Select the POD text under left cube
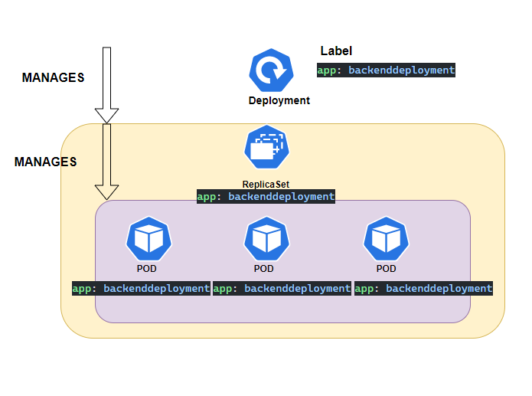This screenshot has width=532, height=396. [x=146, y=269]
